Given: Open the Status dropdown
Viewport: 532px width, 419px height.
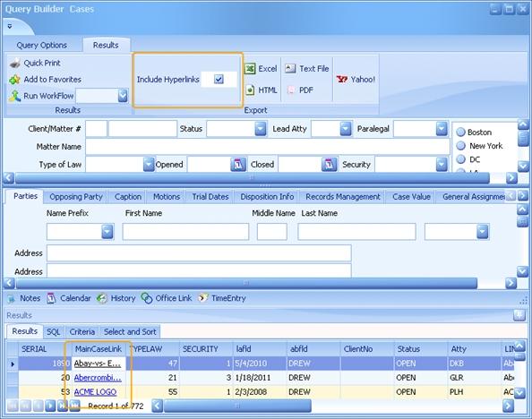Looking at the screenshot, I should point(261,129).
